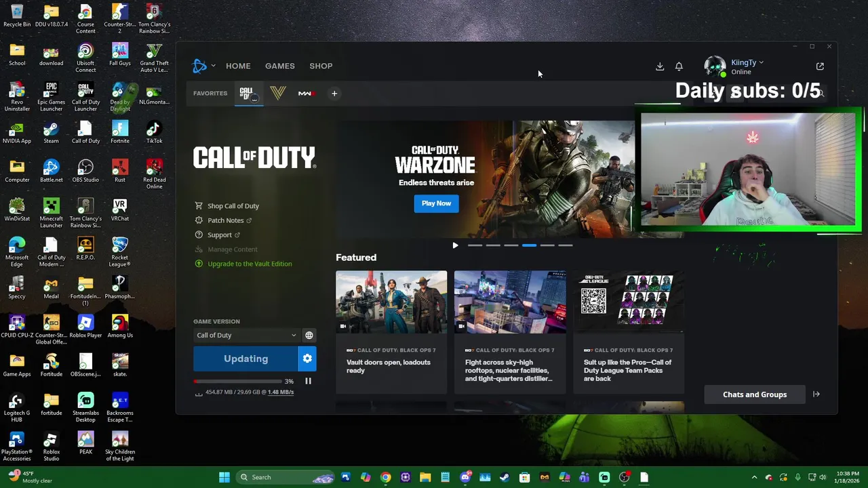Select the Rocket League desktop icon
Screen dimensions: 868x488
pyautogui.click(x=120, y=251)
